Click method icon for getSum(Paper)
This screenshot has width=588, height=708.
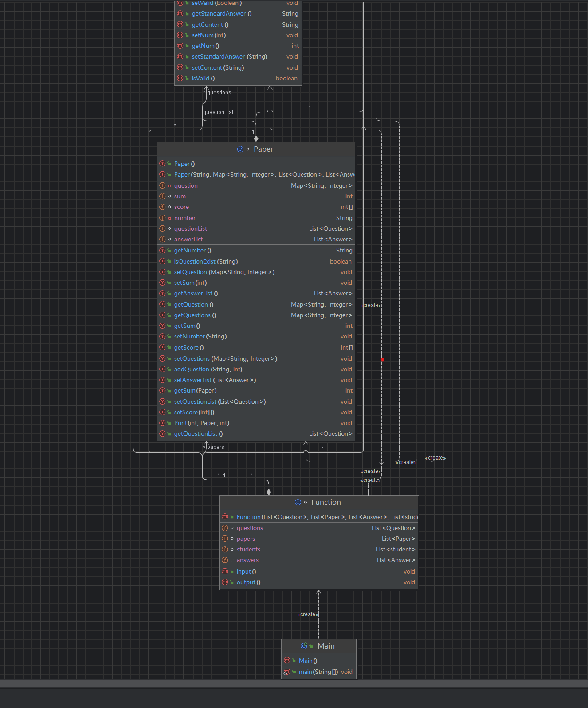(x=162, y=390)
